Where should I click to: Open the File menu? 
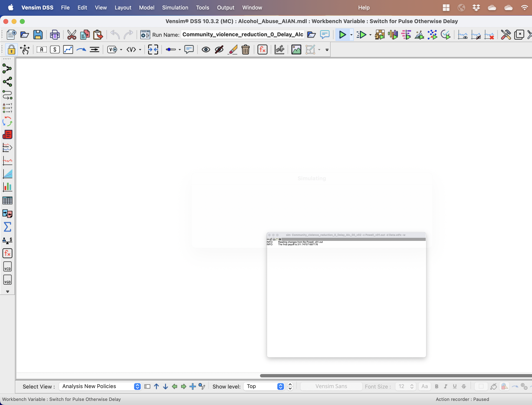(65, 7)
